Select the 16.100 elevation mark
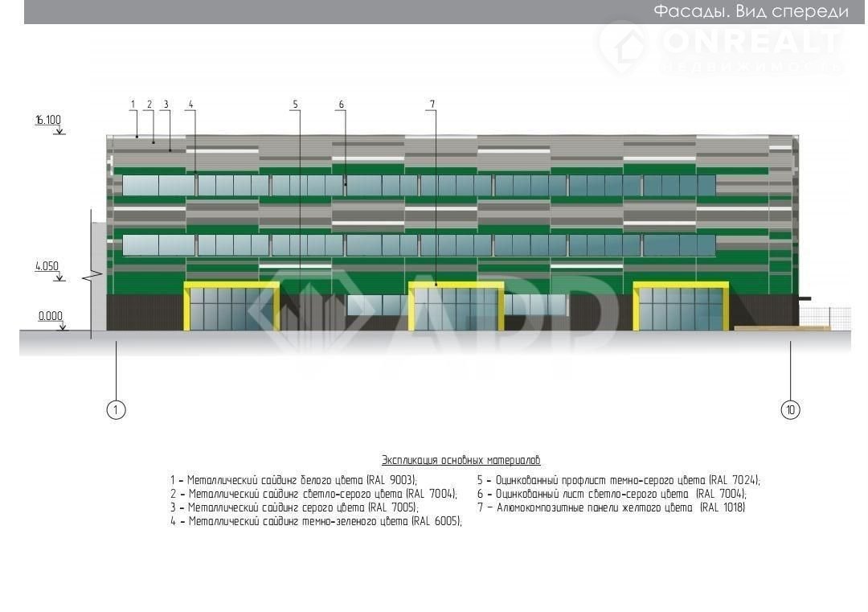This screenshot has height=612, width=868. coord(48,120)
